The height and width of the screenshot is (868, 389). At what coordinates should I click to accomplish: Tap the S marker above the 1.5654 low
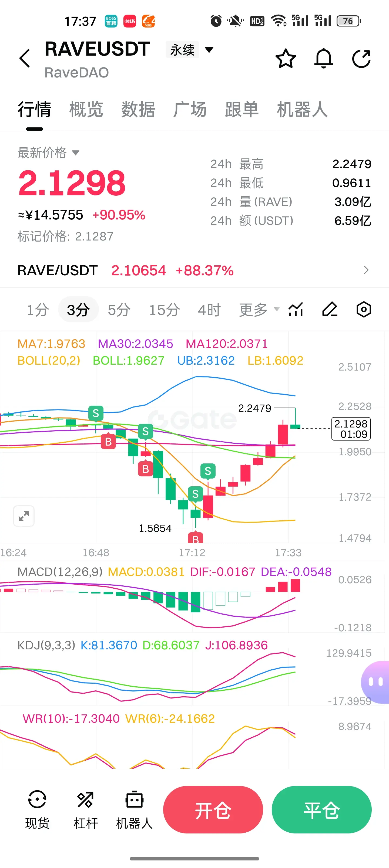[x=195, y=494]
